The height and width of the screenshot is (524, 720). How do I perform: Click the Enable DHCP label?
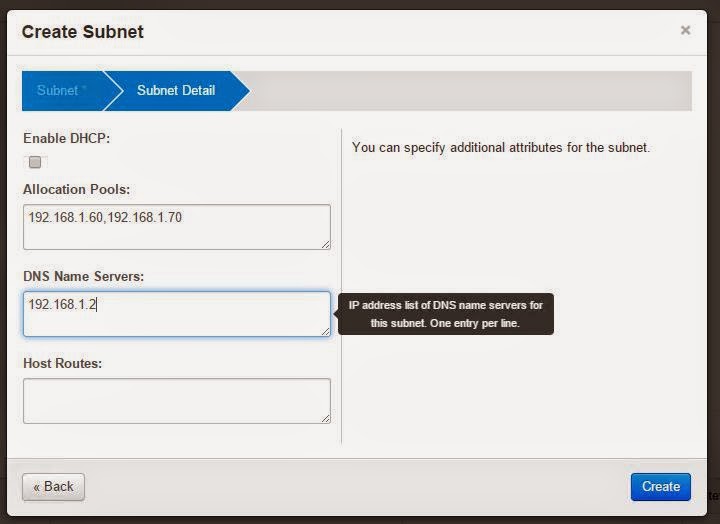coord(67,138)
